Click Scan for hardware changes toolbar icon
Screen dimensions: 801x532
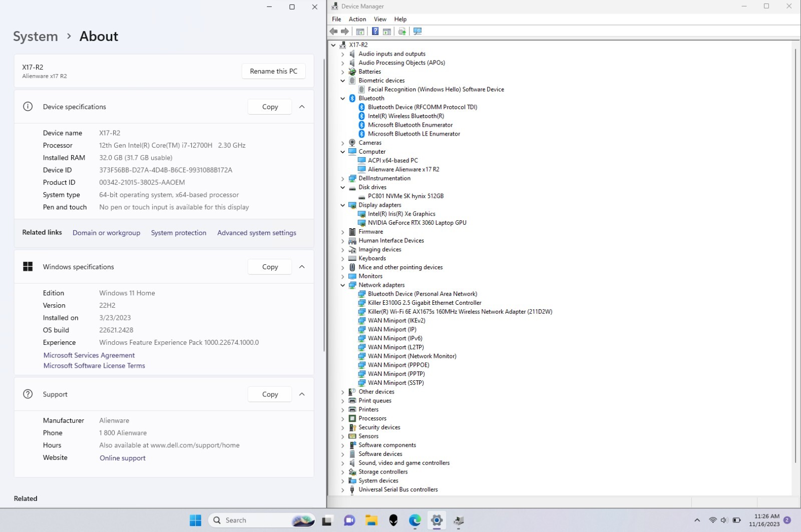coord(418,32)
